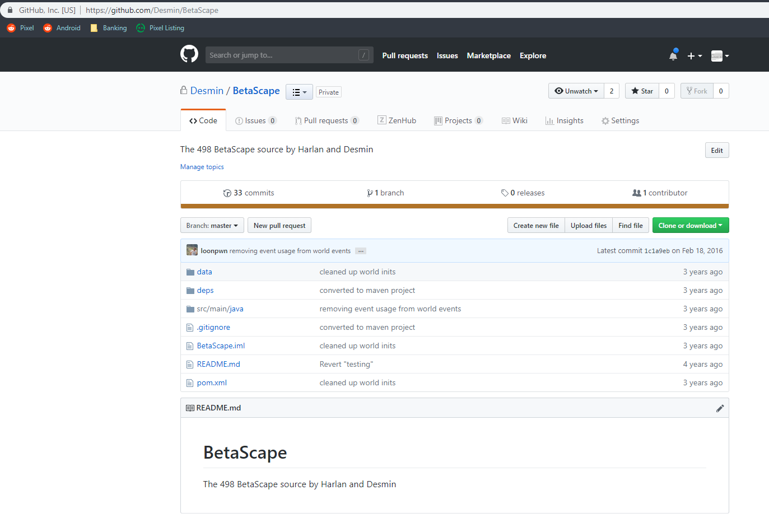
Task: Open the Branch: master selector
Action: click(x=212, y=226)
